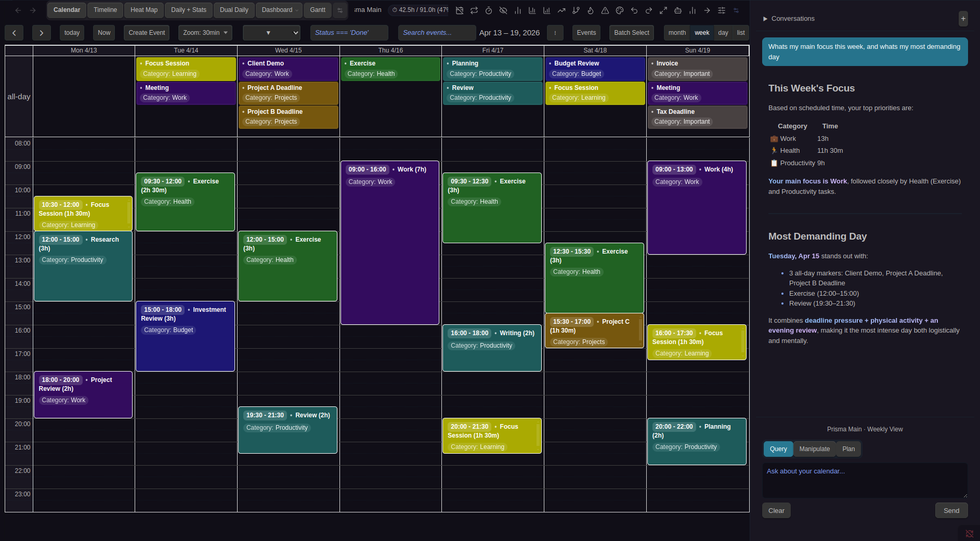Open the warning triangle alerts icon
The image size is (980, 541).
click(x=605, y=10)
